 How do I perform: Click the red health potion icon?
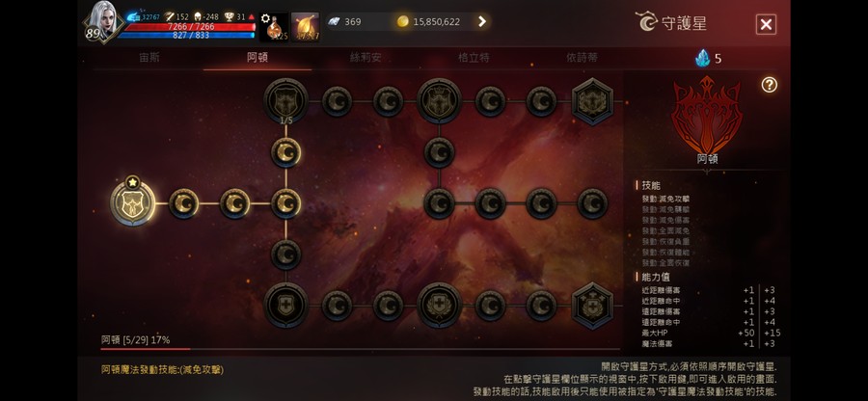tap(274, 27)
